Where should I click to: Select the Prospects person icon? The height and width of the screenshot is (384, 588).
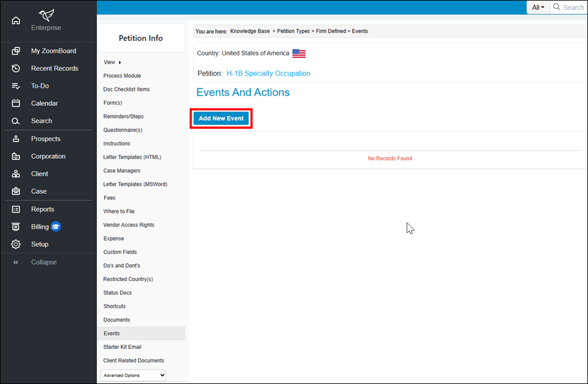click(x=16, y=139)
